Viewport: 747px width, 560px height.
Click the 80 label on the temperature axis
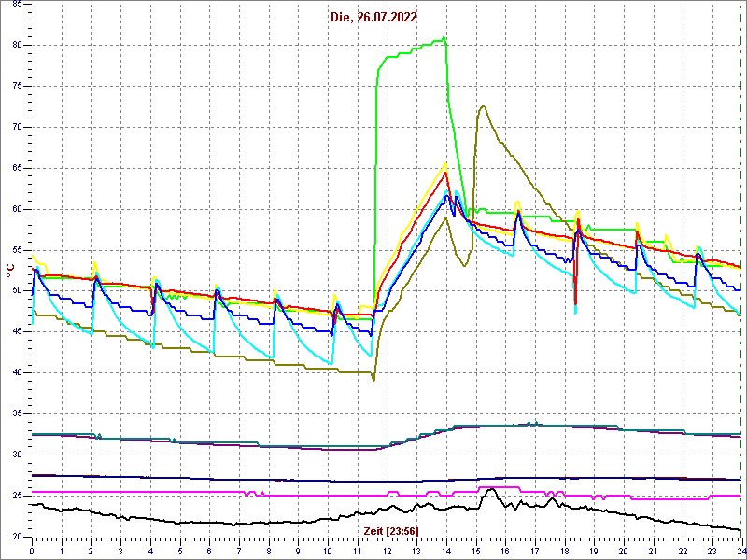17,45
